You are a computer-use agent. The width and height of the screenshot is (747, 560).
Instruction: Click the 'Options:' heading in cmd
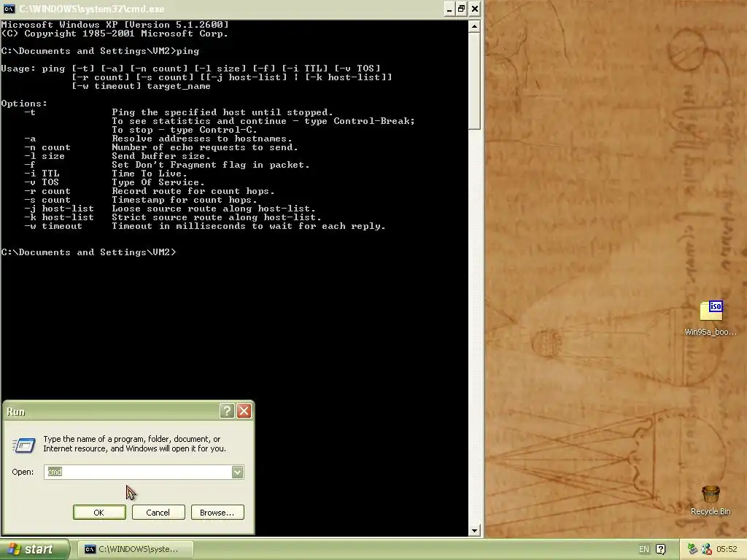click(24, 104)
